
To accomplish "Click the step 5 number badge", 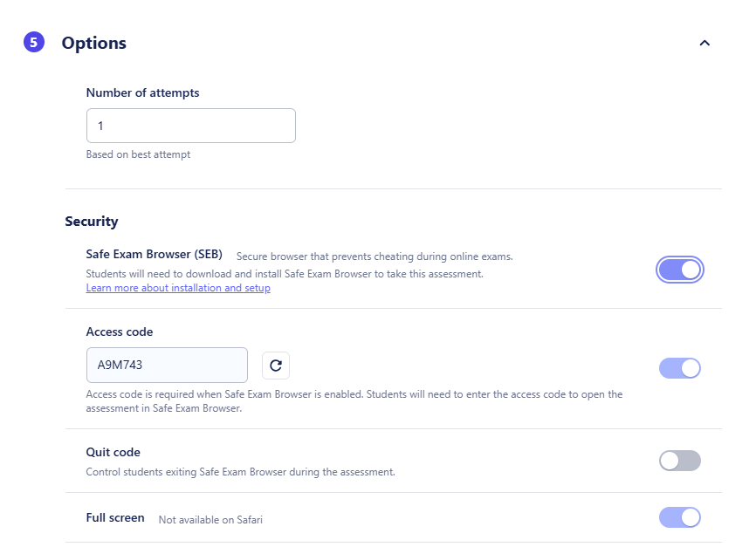I will 33,42.
